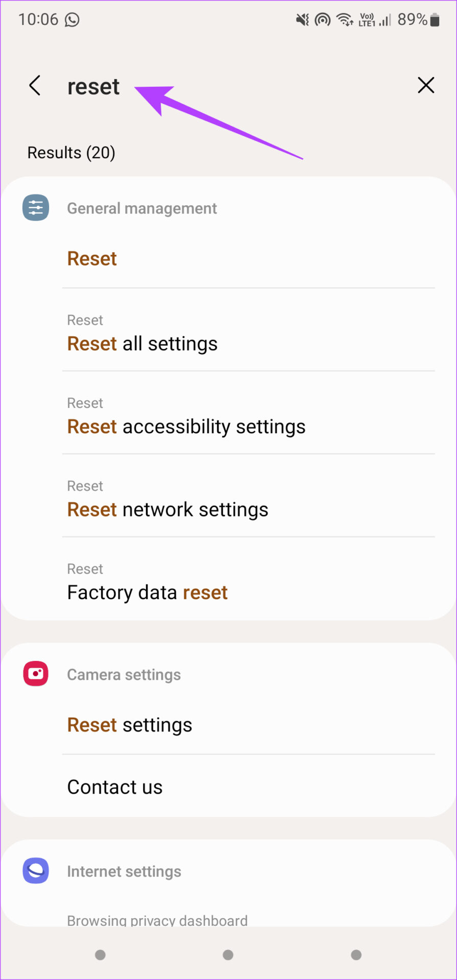Tap the muted sound status icon
Screen dimensions: 457x980
click(x=302, y=20)
